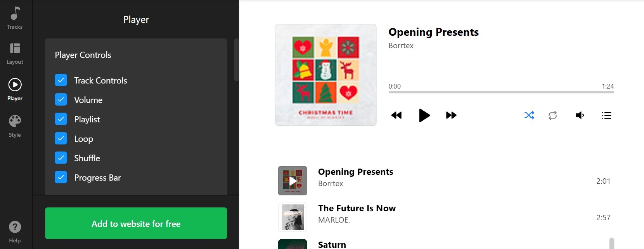Toggle the repeat loop icon
This screenshot has height=249, width=644.
pyautogui.click(x=552, y=115)
